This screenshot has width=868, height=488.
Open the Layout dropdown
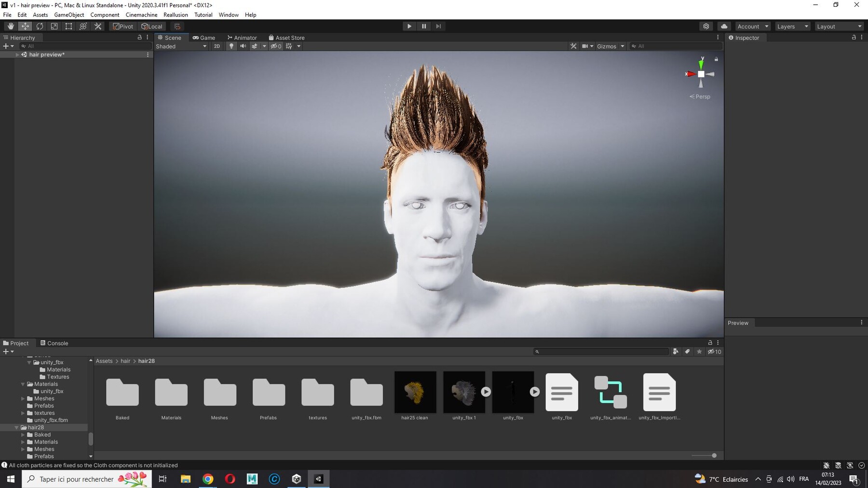(x=839, y=26)
